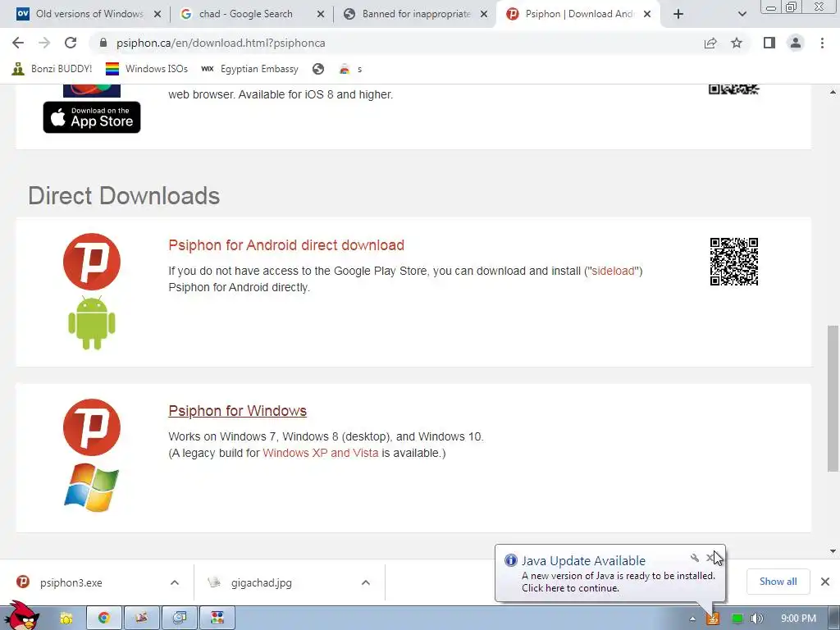840x630 pixels.
Task: Click the scrollbar up arrow
Action: click(833, 92)
